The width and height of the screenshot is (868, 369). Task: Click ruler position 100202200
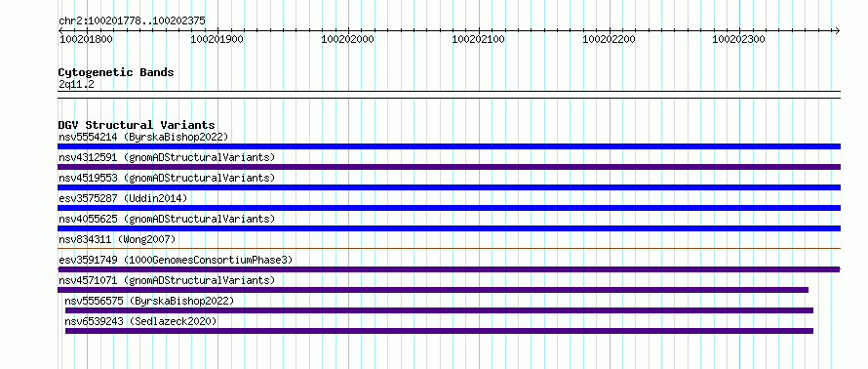click(x=609, y=39)
